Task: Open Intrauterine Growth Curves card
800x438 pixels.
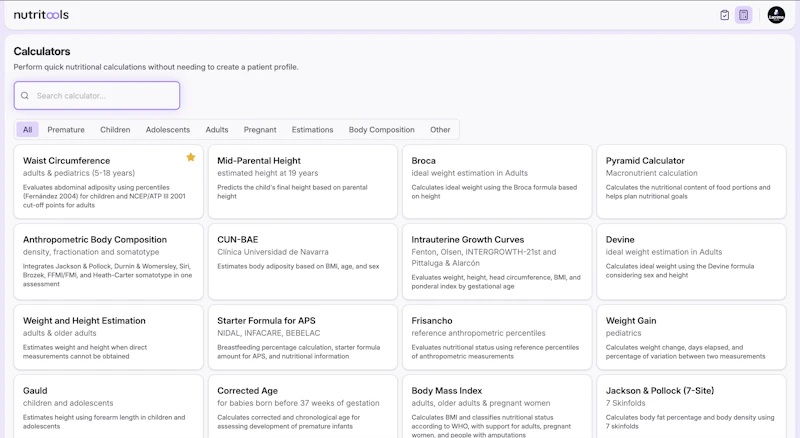Action: tap(497, 261)
